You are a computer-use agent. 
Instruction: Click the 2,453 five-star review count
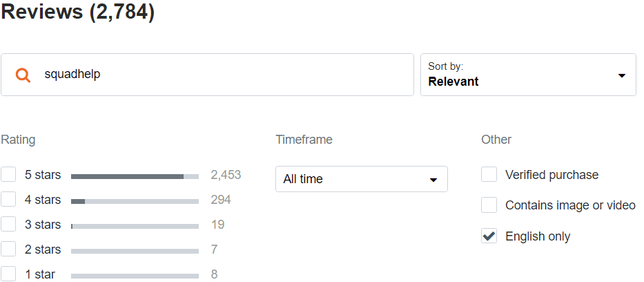coord(226,175)
